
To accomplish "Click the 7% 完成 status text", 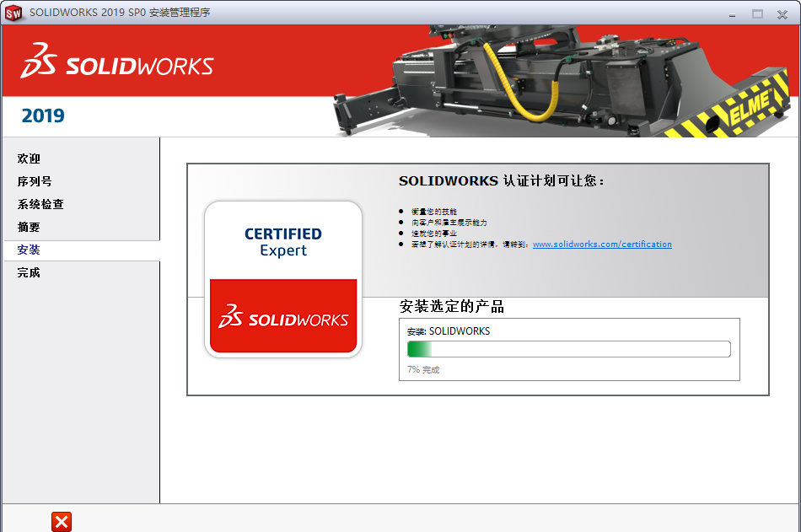I will click(x=423, y=369).
